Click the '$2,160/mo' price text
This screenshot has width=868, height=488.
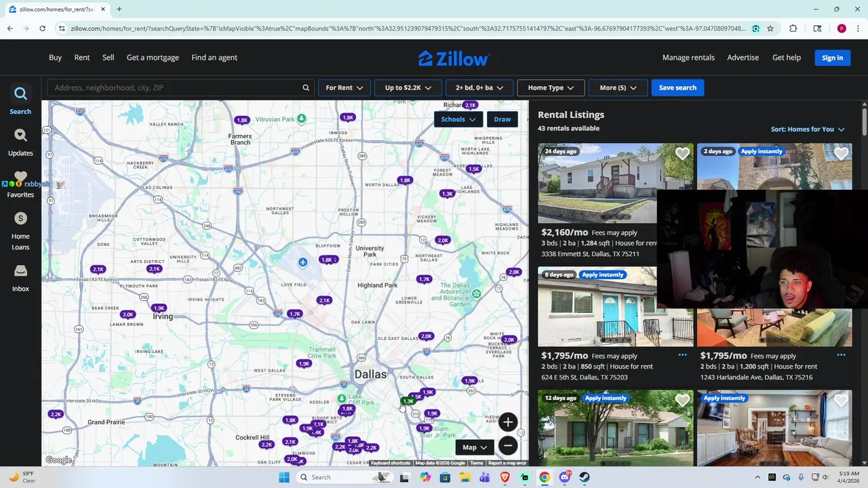[564, 232]
